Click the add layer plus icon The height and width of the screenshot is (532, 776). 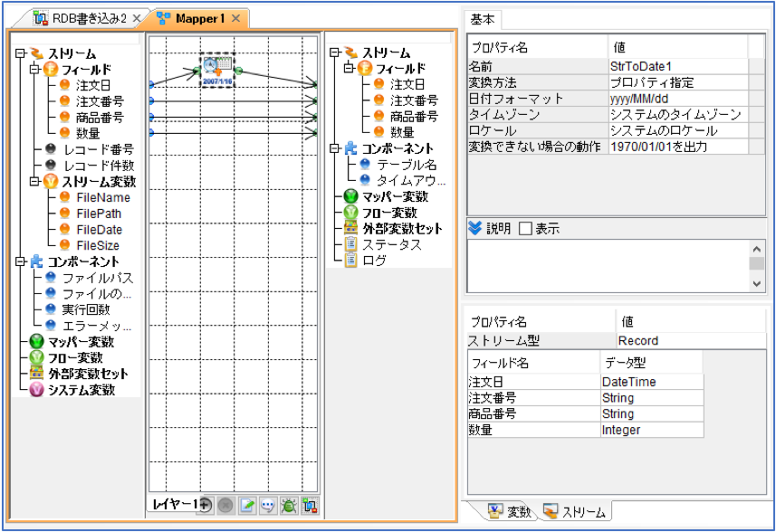(x=205, y=505)
